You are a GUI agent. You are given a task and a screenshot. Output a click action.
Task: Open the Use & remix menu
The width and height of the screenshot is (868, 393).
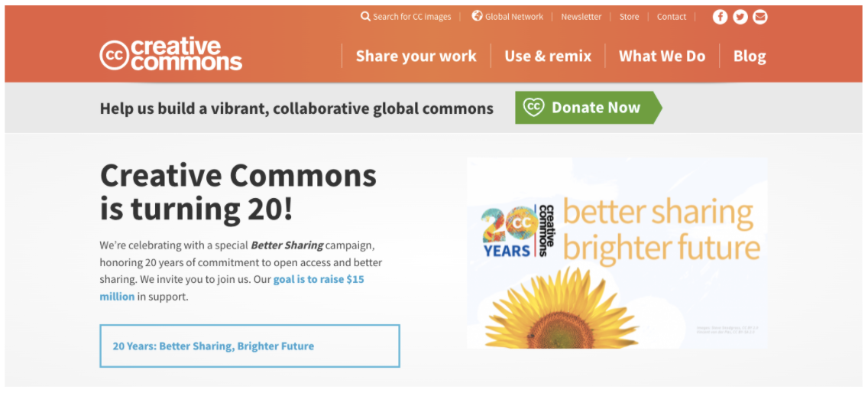548,56
